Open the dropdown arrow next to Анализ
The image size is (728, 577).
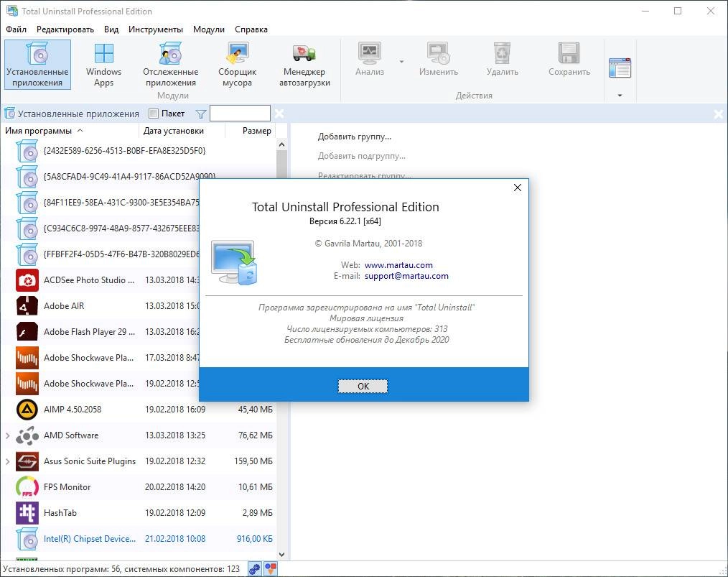click(x=401, y=61)
